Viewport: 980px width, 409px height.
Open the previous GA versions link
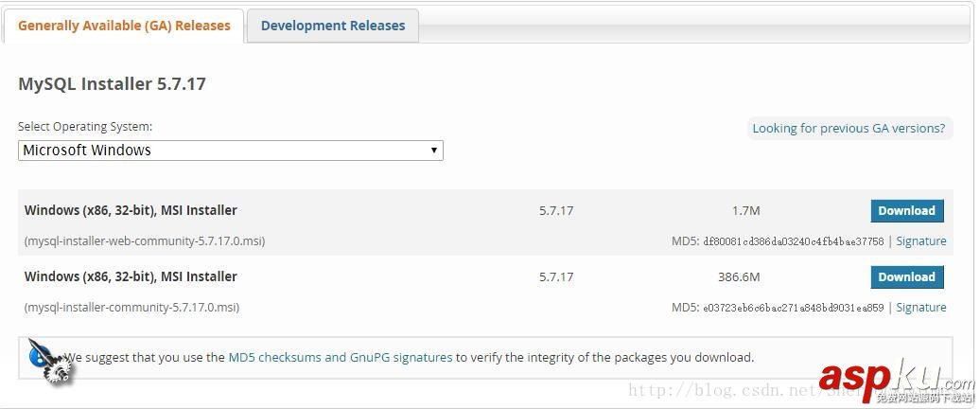(849, 128)
